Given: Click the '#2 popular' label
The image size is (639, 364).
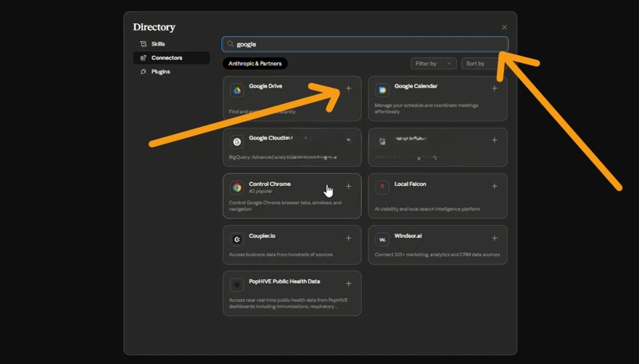Looking at the screenshot, I should 260,192.
